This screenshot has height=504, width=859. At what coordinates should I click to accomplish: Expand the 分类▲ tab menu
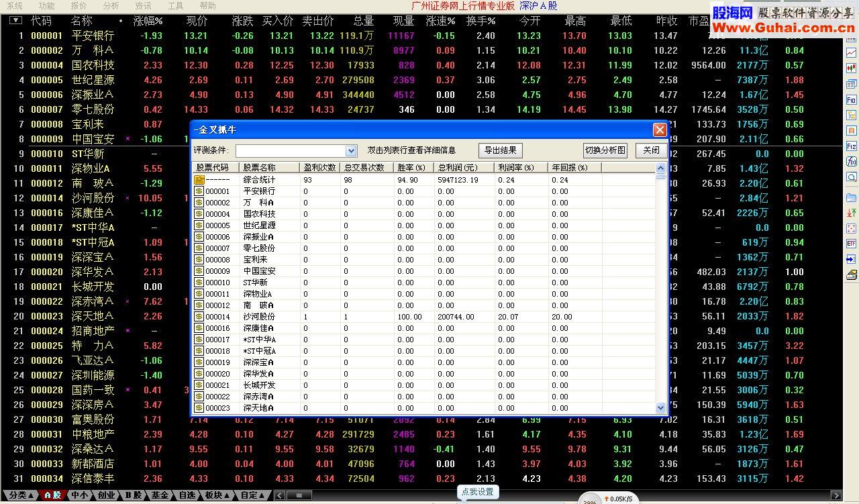coord(20,495)
